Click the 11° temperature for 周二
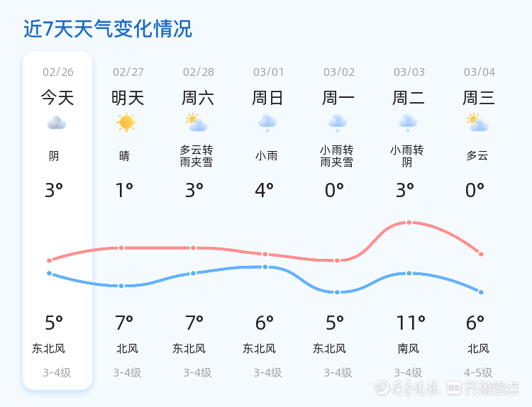This screenshot has width=532, height=407. tap(411, 323)
